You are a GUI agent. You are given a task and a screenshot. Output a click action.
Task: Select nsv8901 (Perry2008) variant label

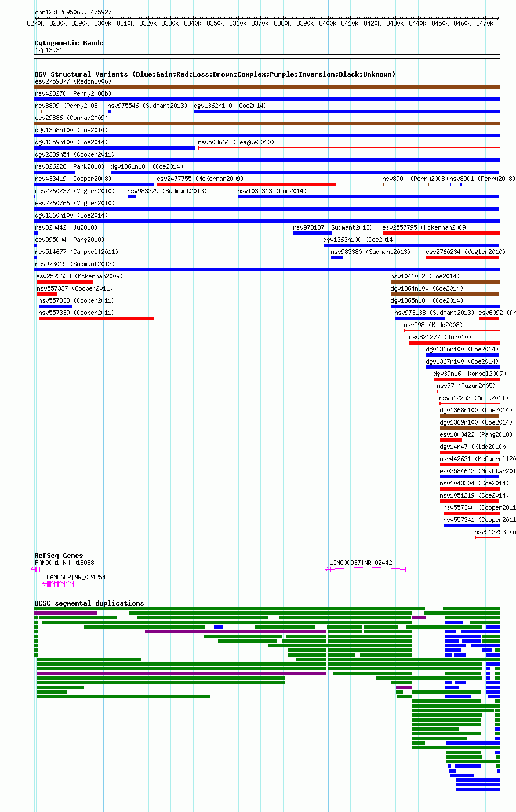(482, 179)
